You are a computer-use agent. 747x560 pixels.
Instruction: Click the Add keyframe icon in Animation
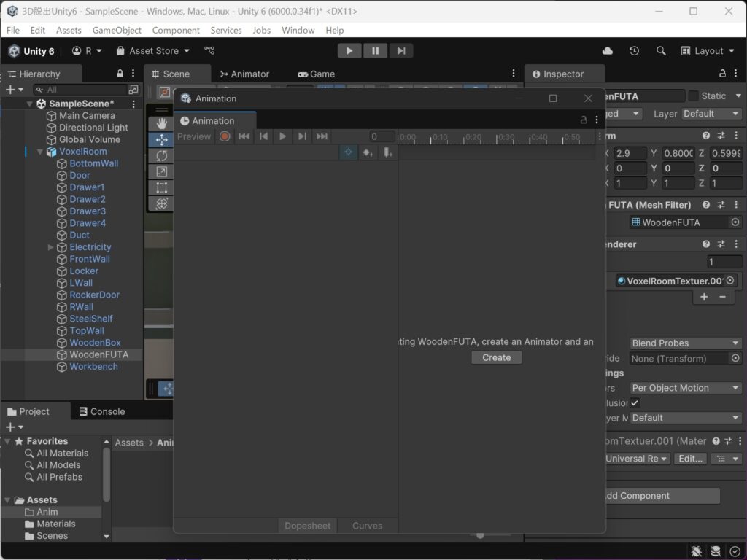point(368,152)
